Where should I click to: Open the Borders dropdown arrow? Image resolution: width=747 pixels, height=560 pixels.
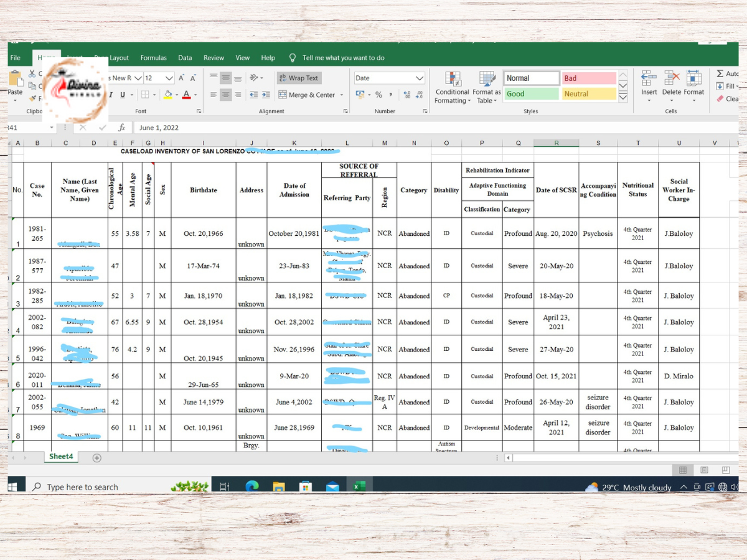(x=154, y=95)
